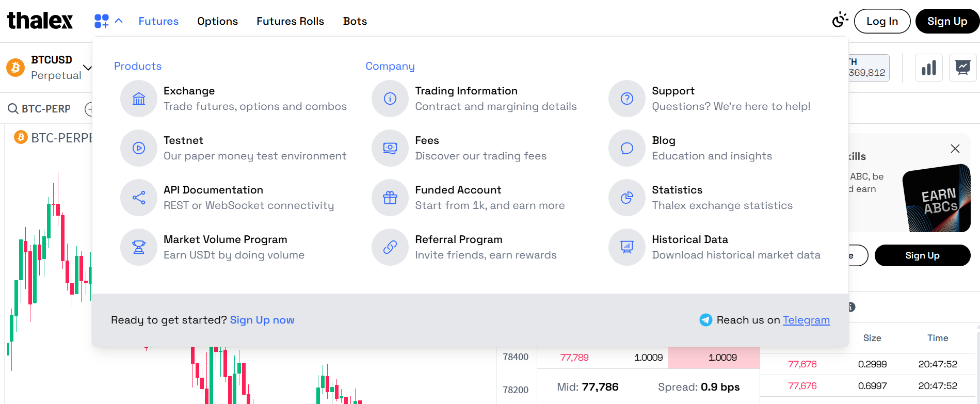
Task: Open Statistics pie chart icon
Action: tap(627, 198)
